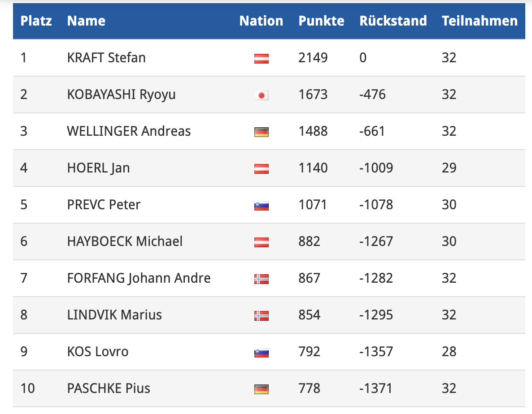This screenshot has width=532, height=414.
Task: Click the Nation column header
Action: (261, 21)
